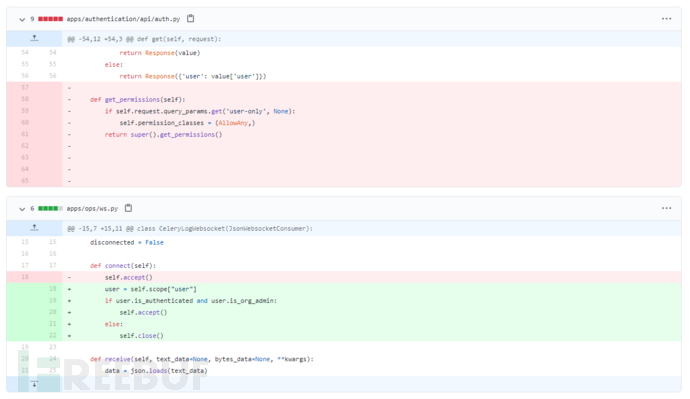
Task: Expand lines above the ws.py hunk
Action: click(34, 228)
